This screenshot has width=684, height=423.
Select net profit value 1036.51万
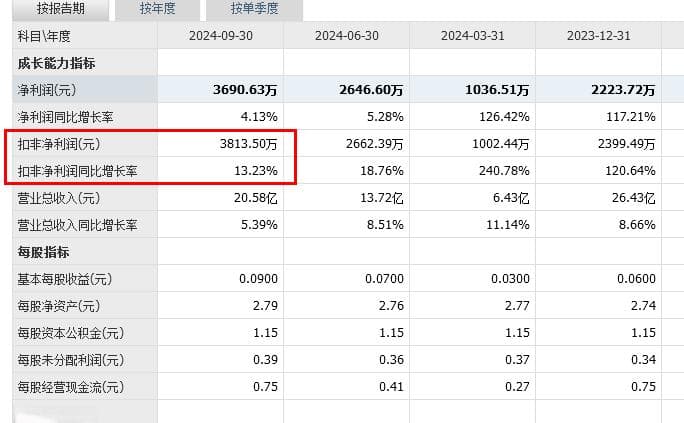(x=497, y=90)
